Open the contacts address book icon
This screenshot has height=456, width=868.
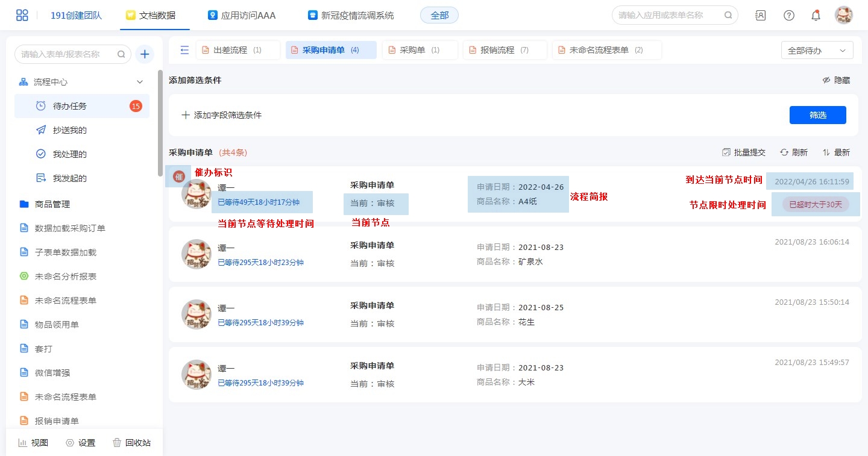click(761, 15)
